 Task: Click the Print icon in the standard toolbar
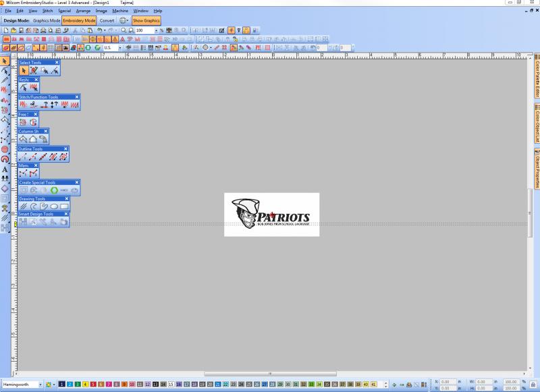click(43, 30)
